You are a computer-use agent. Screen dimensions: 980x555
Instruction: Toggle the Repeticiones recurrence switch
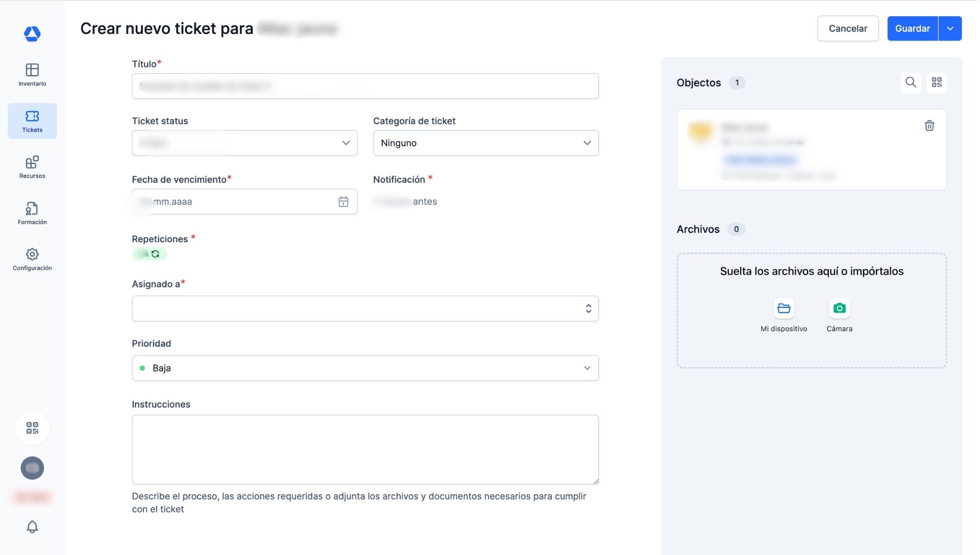pos(149,254)
